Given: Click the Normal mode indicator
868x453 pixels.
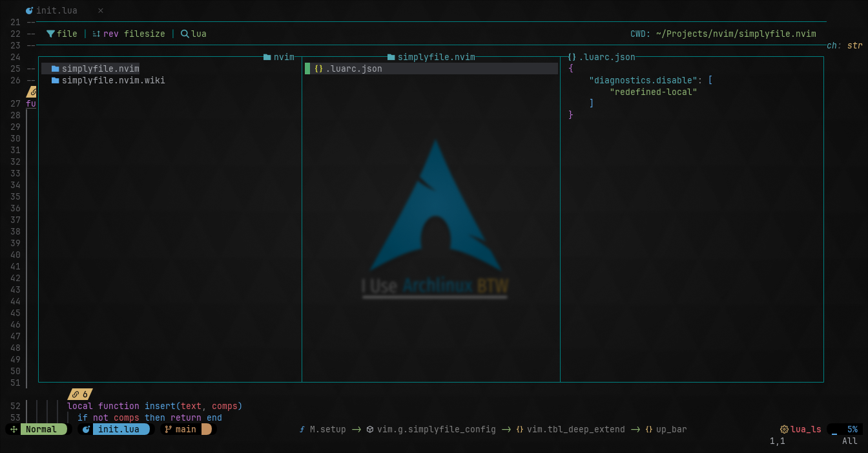Looking at the screenshot, I should pos(41,429).
